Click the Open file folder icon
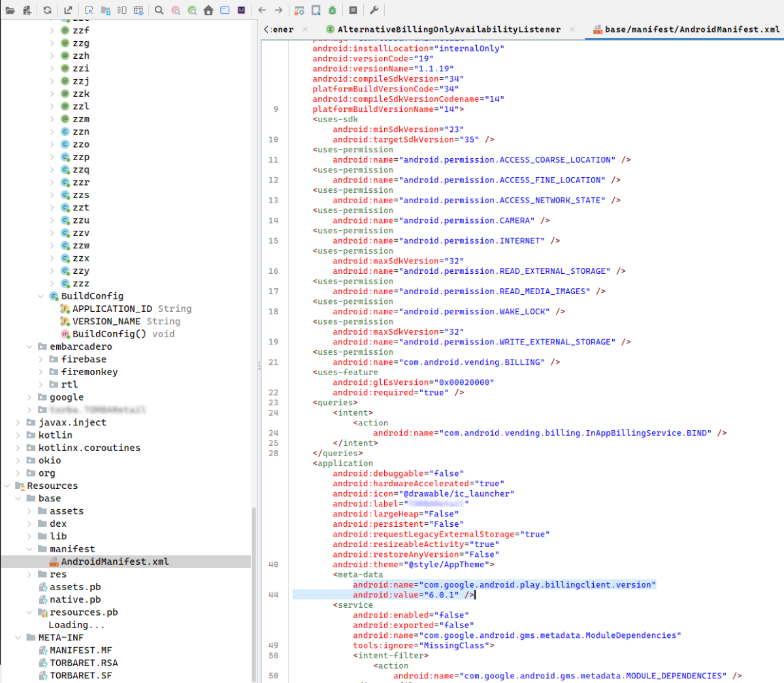The image size is (784, 683). (x=10, y=10)
